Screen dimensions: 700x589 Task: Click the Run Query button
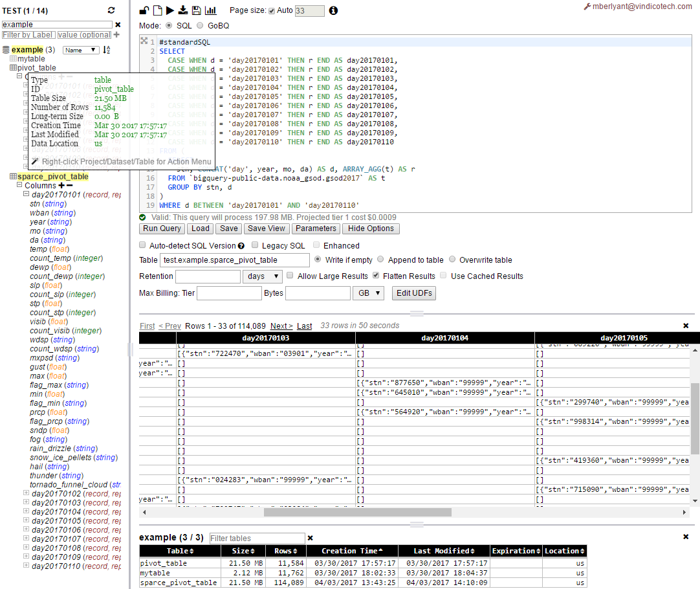(162, 228)
